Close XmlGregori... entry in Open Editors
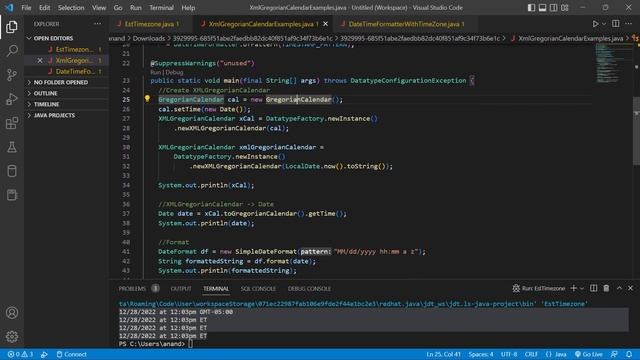 click(x=40, y=60)
